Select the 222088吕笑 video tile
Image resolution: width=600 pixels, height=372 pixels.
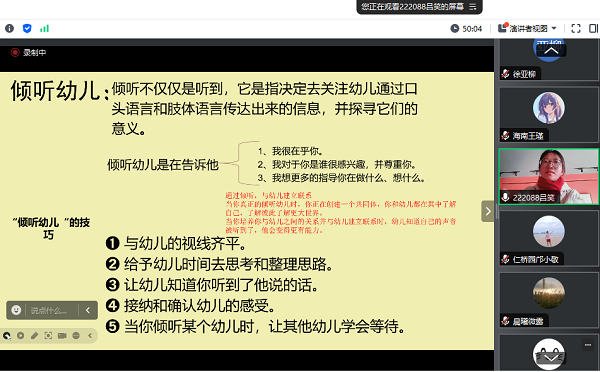549,176
